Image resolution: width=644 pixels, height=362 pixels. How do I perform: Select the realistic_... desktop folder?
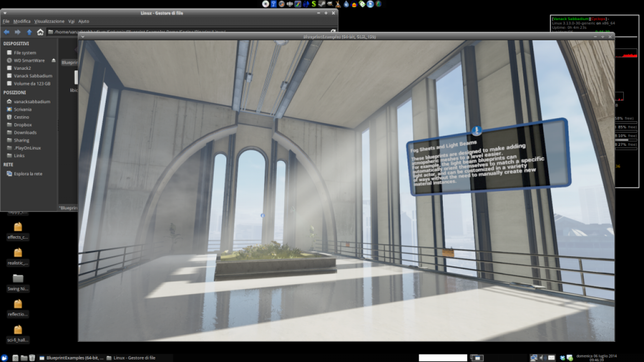tap(18, 256)
